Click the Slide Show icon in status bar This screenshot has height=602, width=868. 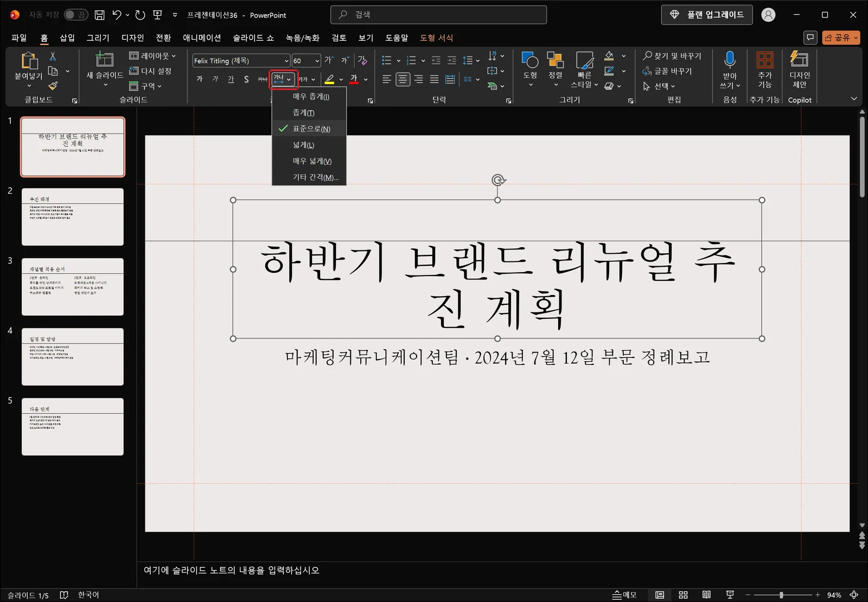[x=730, y=595]
